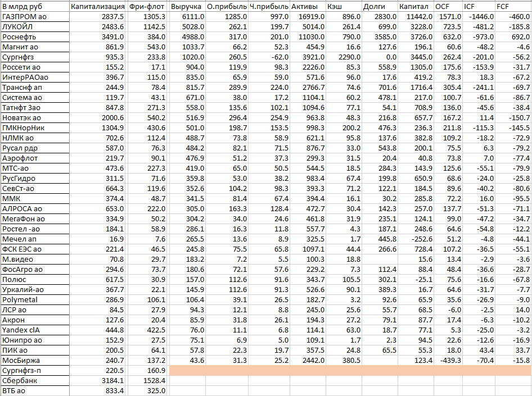Select the 'Выручка' header cell
The image size is (532, 396).
click(x=187, y=6)
